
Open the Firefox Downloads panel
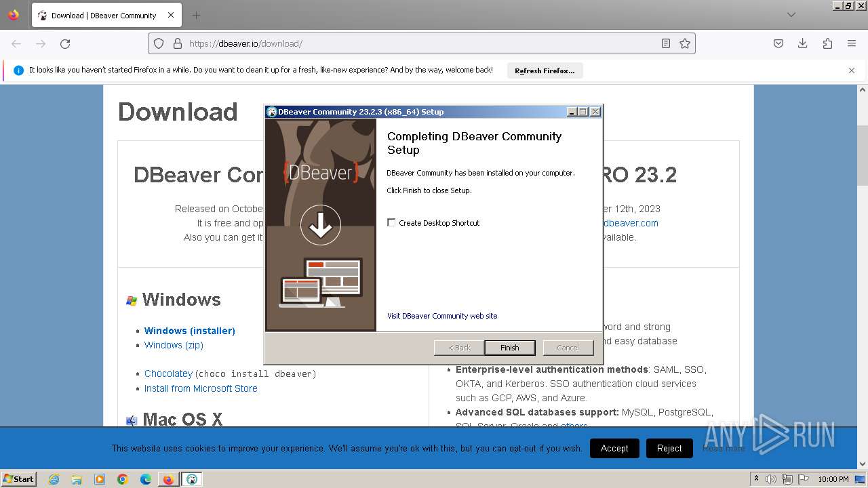pos(803,43)
